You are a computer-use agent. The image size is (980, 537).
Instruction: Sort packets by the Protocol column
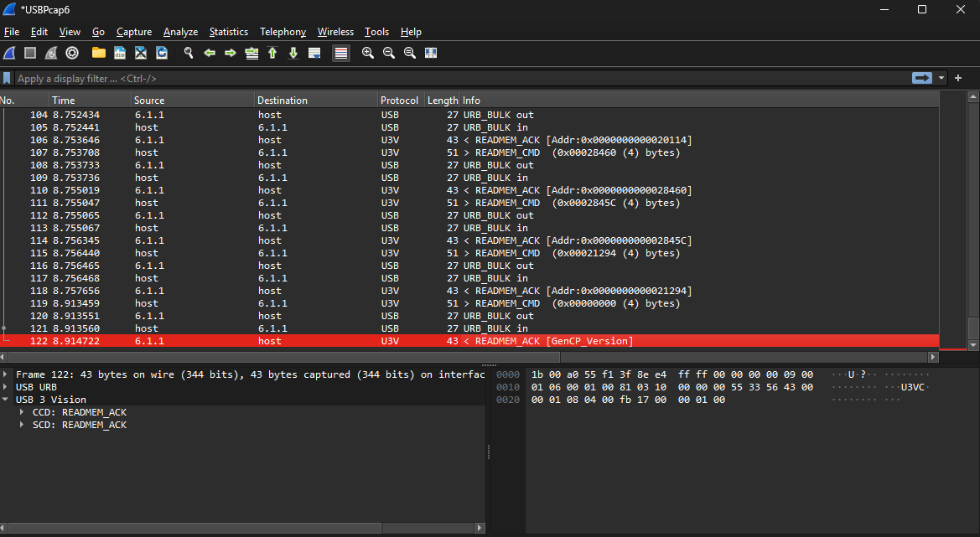(x=402, y=101)
